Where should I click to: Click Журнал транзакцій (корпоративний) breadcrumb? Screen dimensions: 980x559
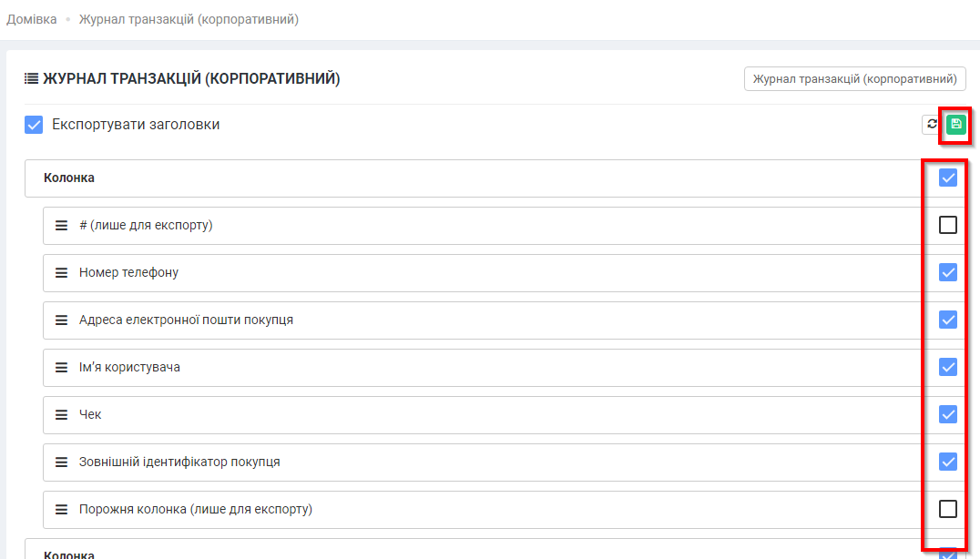(x=189, y=18)
